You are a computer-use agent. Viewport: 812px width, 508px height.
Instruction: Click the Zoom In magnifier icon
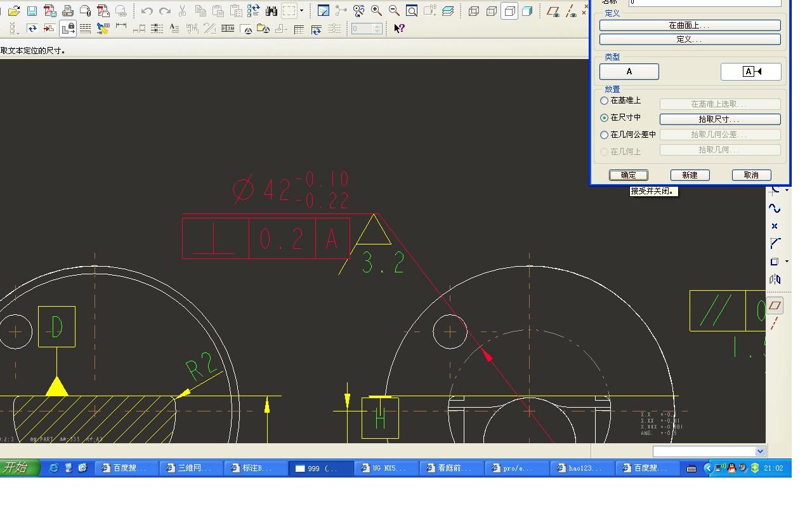[x=376, y=11]
